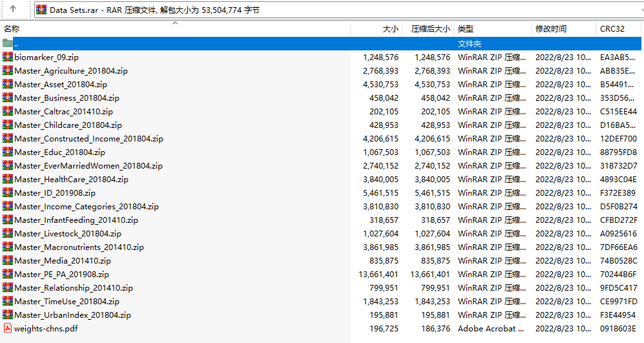Click the Master_PE_PA_201908.zip file icon

[x=7, y=274]
